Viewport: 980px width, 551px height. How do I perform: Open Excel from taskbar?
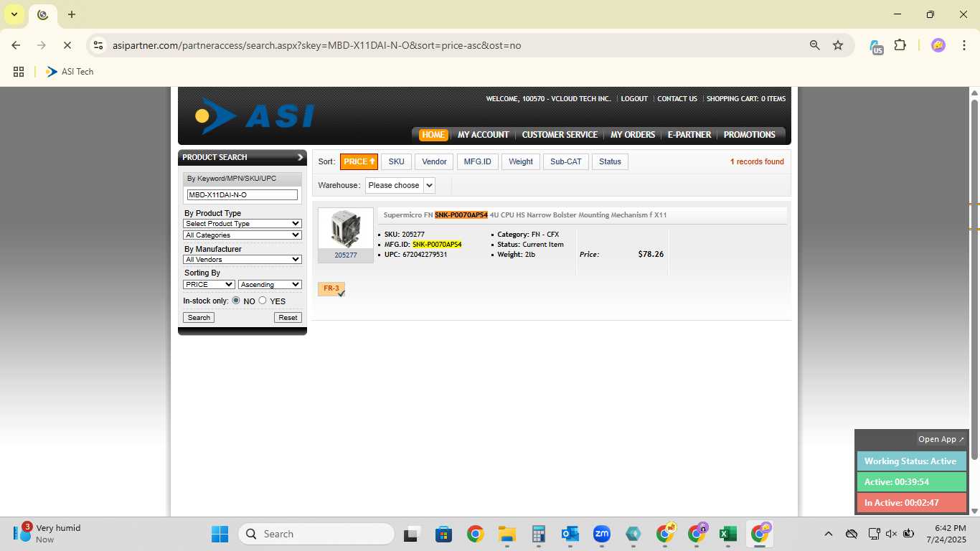click(x=728, y=534)
